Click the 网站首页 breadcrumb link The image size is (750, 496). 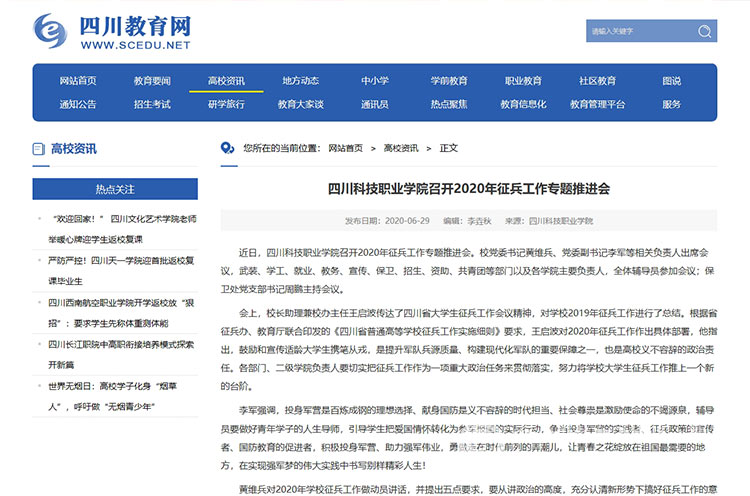coord(345,148)
